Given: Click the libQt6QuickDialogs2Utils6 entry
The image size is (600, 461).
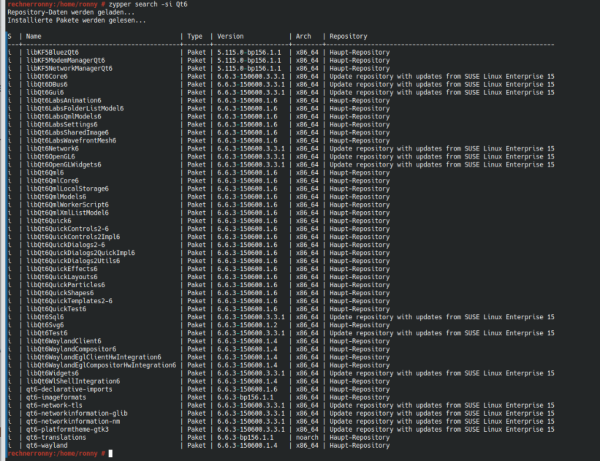Looking at the screenshot, I should point(73,261).
